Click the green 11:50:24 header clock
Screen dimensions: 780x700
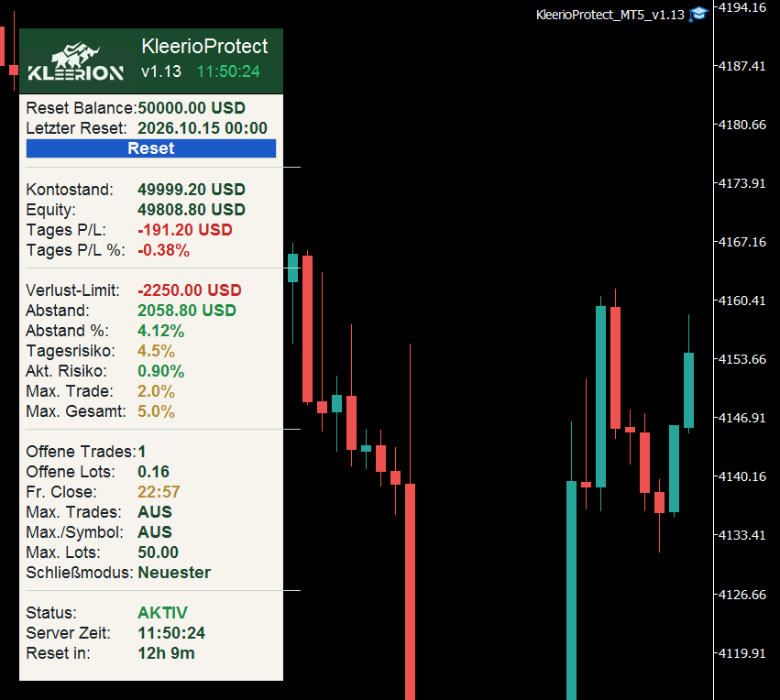pos(228,71)
